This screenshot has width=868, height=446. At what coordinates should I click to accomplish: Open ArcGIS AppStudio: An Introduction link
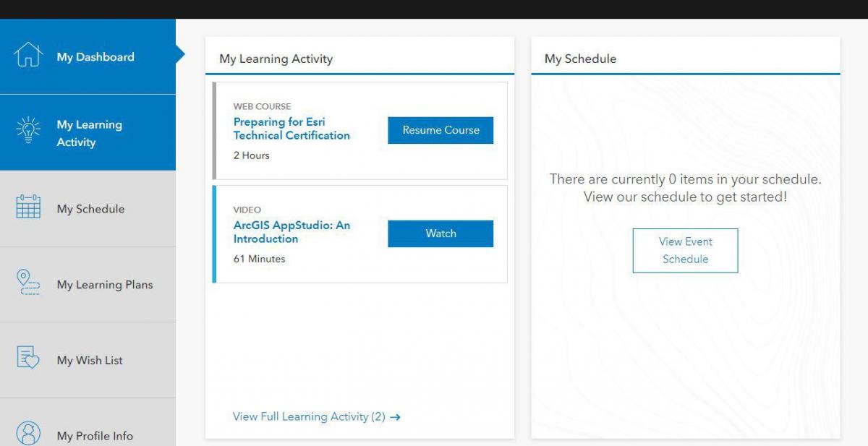[292, 232]
